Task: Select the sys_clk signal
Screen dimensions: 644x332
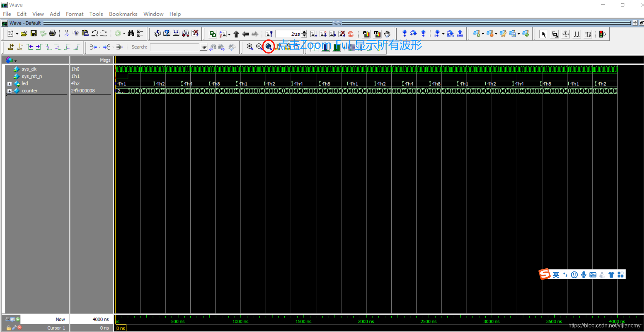Action: pyautogui.click(x=29, y=69)
